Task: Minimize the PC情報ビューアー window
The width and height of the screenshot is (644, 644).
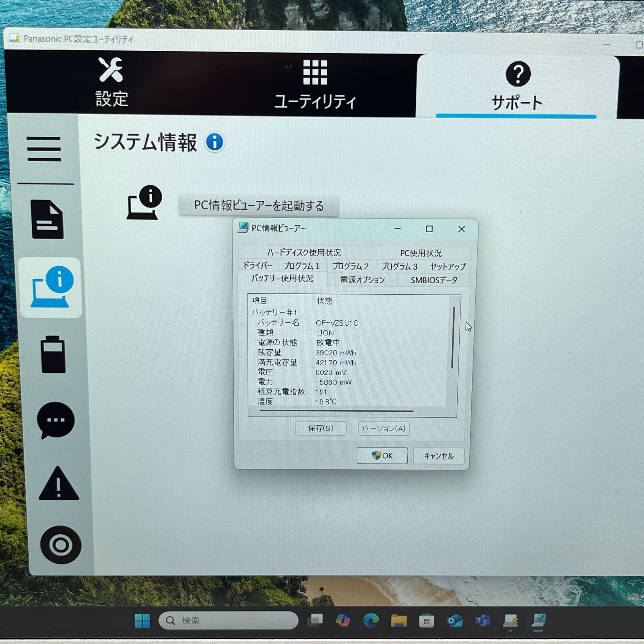Action: coord(398,229)
